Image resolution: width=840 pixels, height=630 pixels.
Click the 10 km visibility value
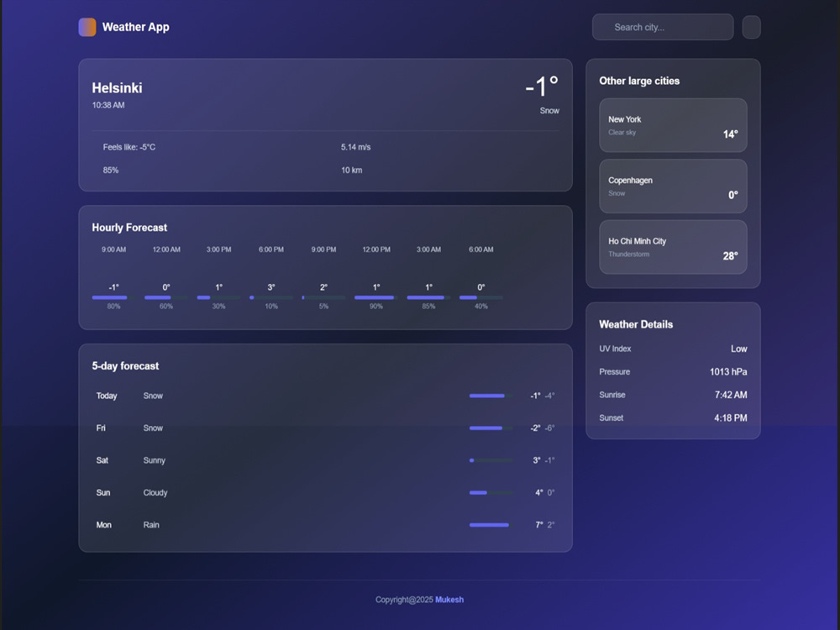coord(351,171)
